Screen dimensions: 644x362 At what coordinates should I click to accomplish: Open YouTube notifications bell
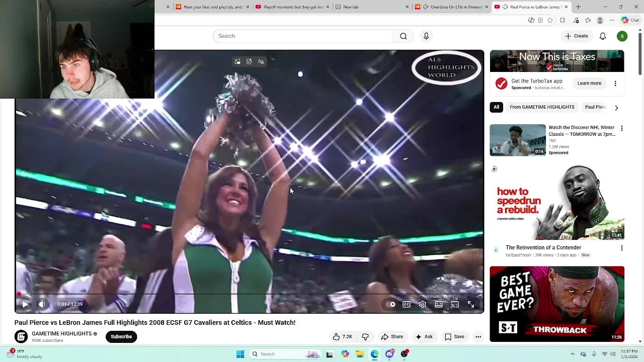click(x=603, y=36)
